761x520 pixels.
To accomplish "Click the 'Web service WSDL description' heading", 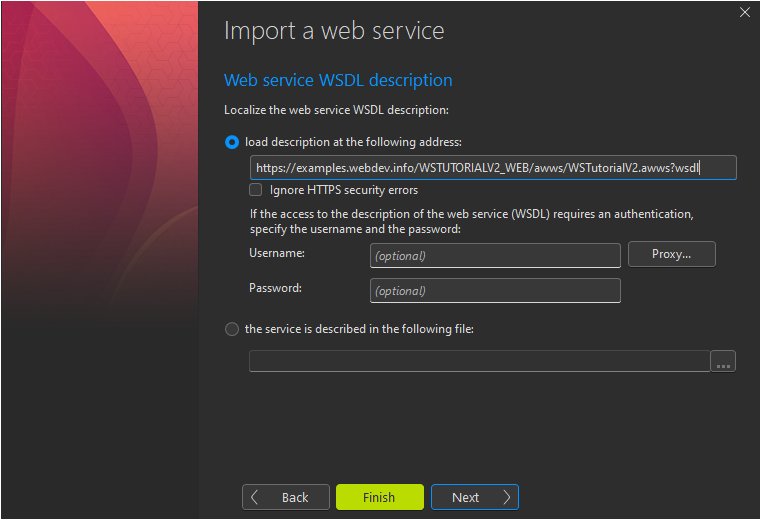I will point(338,80).
